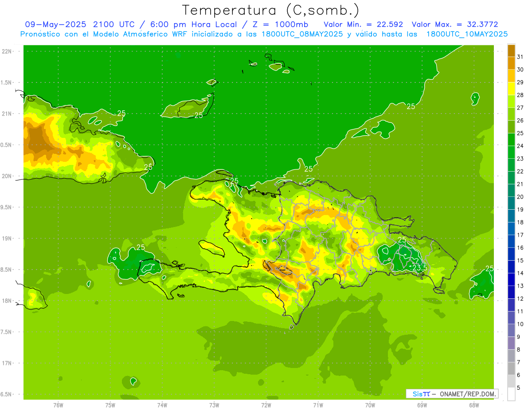
Task: Click the '21N' latitude axis label
Action: coord(7,114)
